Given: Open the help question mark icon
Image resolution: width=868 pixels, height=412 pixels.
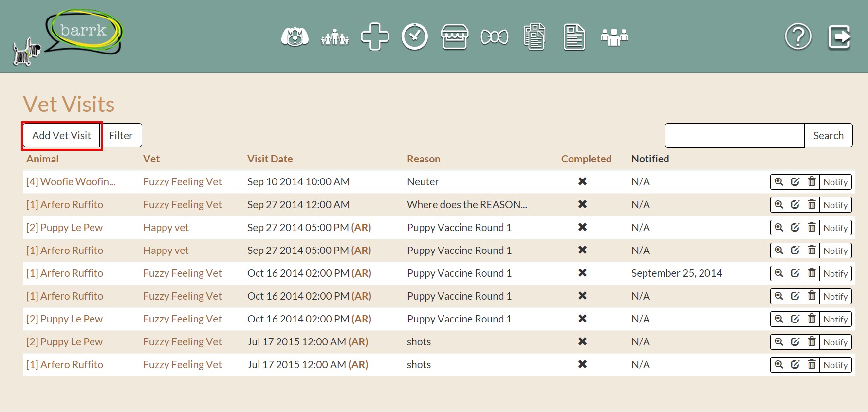Looking at the screenshot, I should 798,36.
